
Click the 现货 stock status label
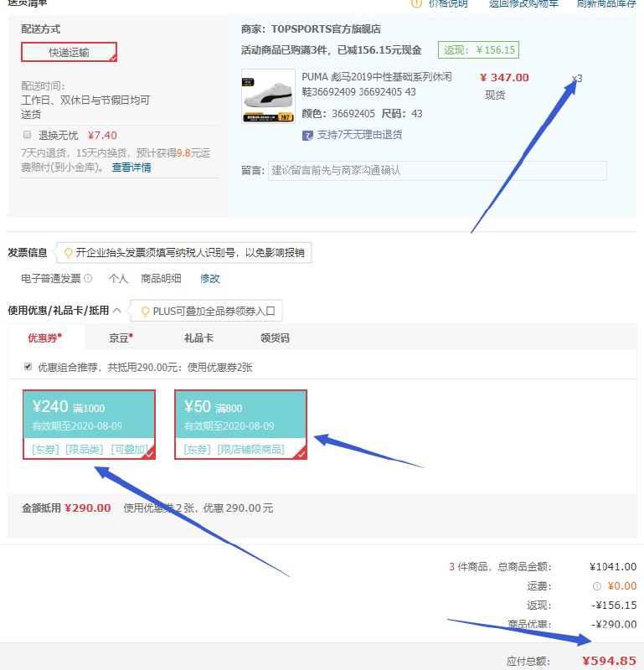point(495,95)
